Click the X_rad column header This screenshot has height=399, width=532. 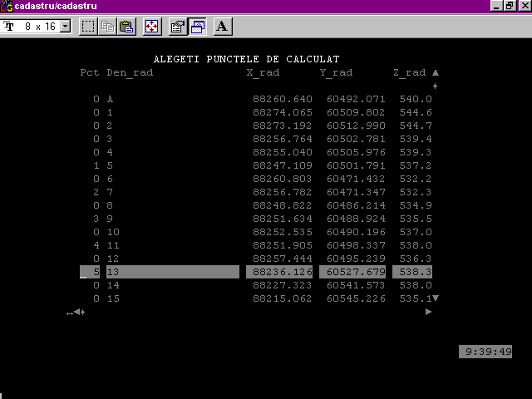pyautogui.click(x=263, y=72)
